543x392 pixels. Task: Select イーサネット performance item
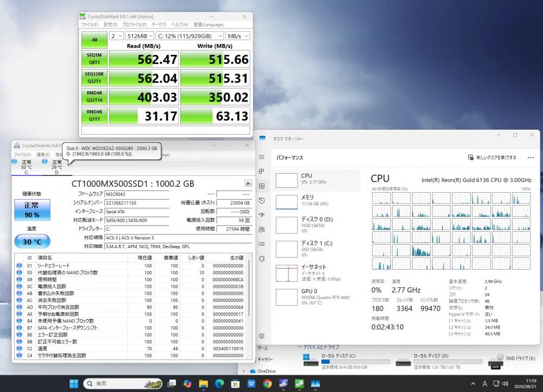pos(317,273)
